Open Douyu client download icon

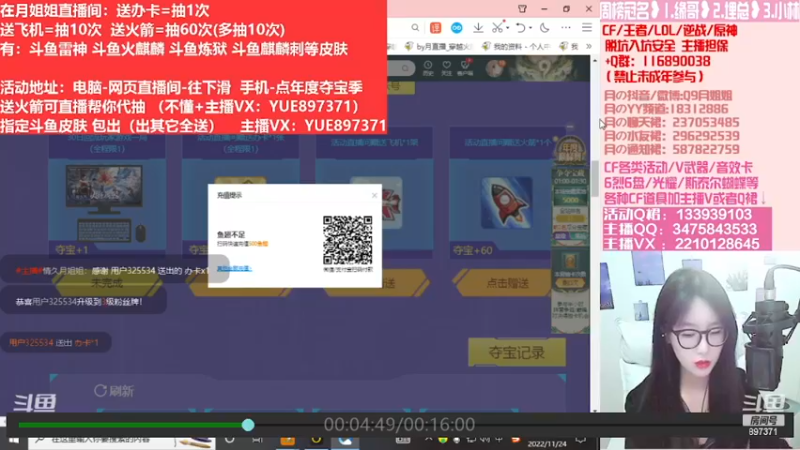click(x=465, y=68)
